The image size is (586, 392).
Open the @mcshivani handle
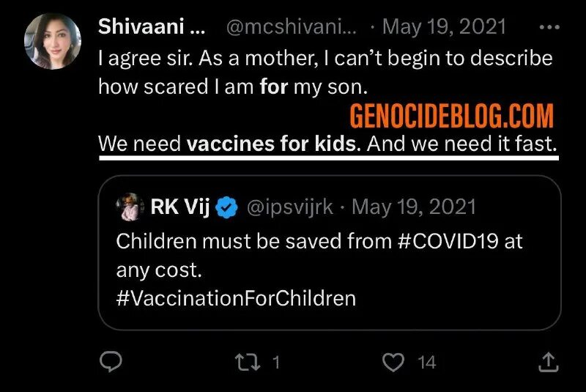(292, 27)
